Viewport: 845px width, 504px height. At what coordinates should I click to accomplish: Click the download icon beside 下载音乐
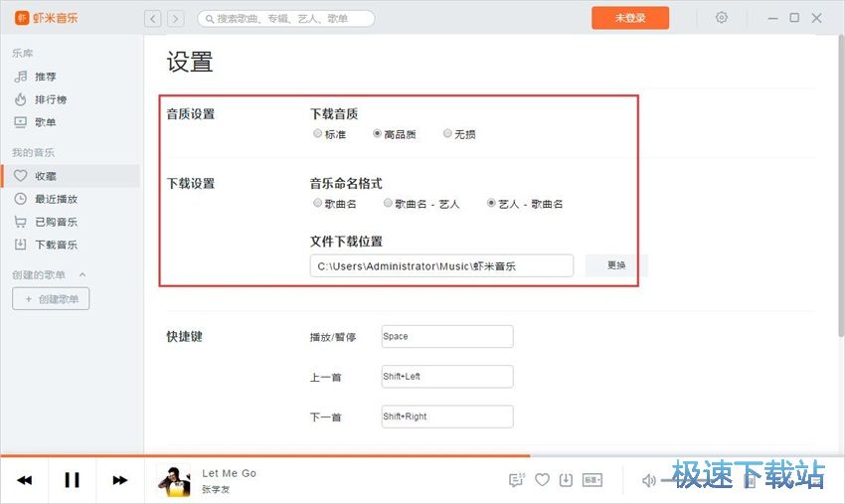coord(21,245)
